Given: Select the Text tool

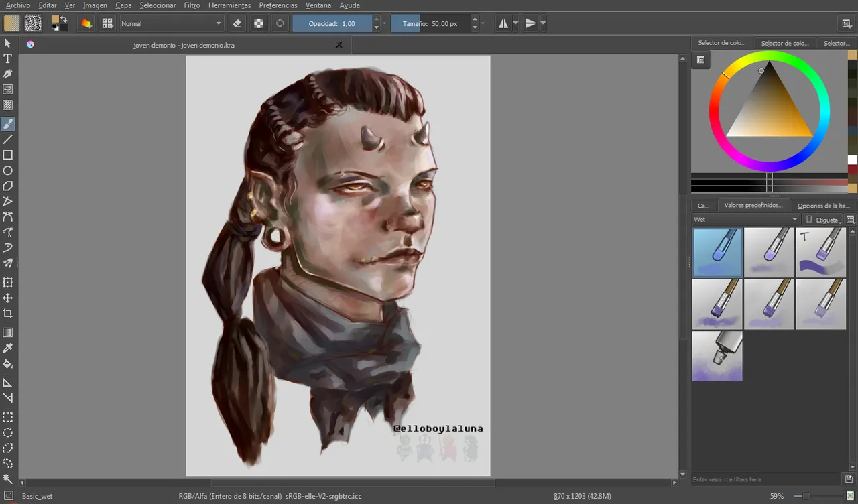Looking at the screenshot, I should click(x=8, y=58).
